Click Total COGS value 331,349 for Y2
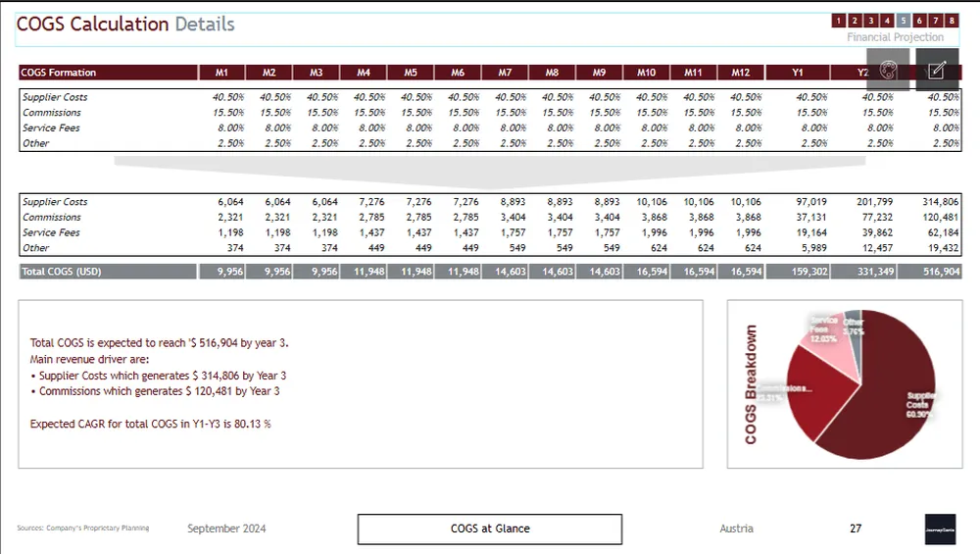 click(875, 272)
